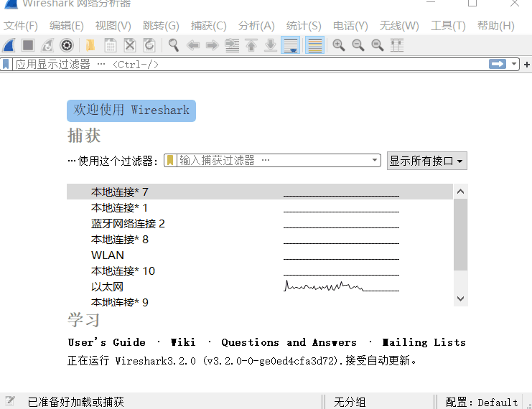Open the User's Guide link
532x409 pixels.
coord(106,342)
